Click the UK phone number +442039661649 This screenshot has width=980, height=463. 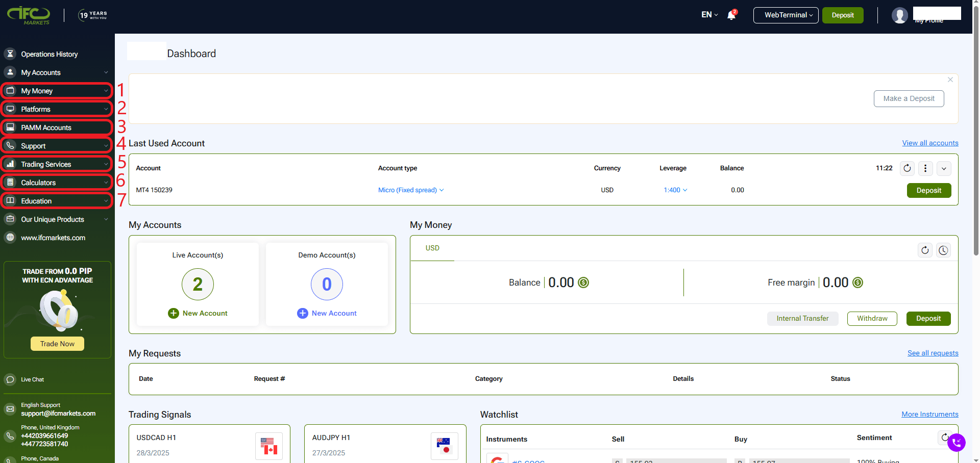44,435
